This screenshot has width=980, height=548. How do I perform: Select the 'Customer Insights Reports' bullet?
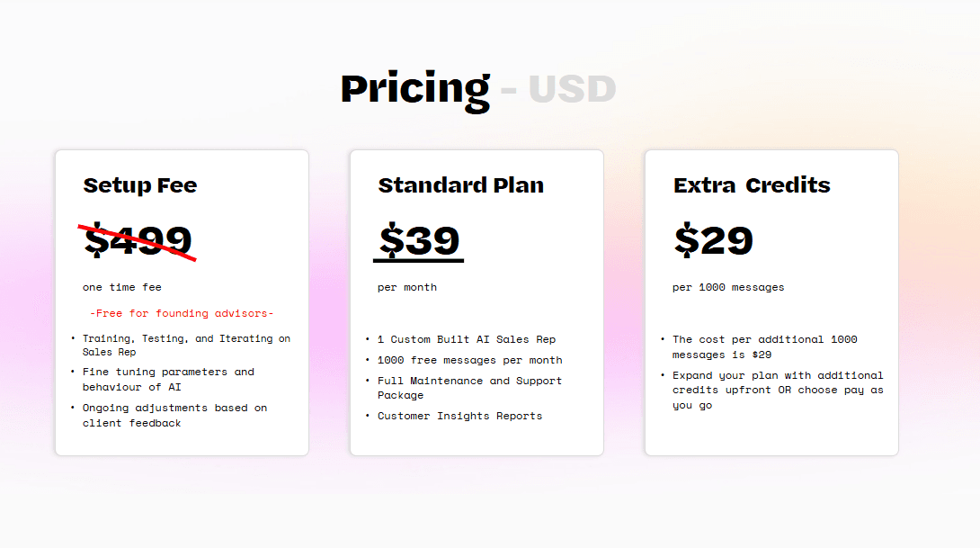click(x=459, y=416)
